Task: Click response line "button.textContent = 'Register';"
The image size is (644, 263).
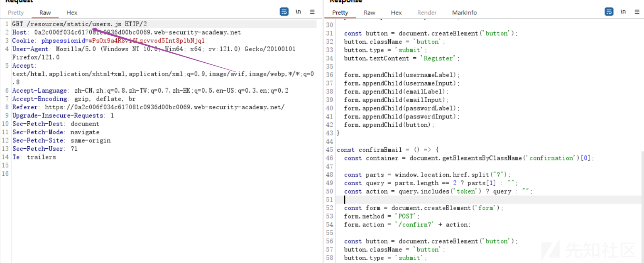Action: coord(402,58)
